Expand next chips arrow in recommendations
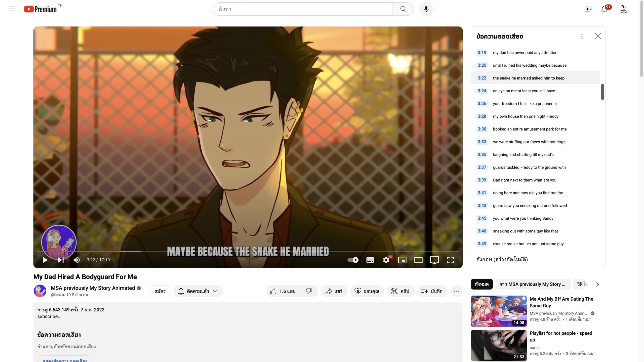Screen dimensions: 644x362 click(597, 284)
